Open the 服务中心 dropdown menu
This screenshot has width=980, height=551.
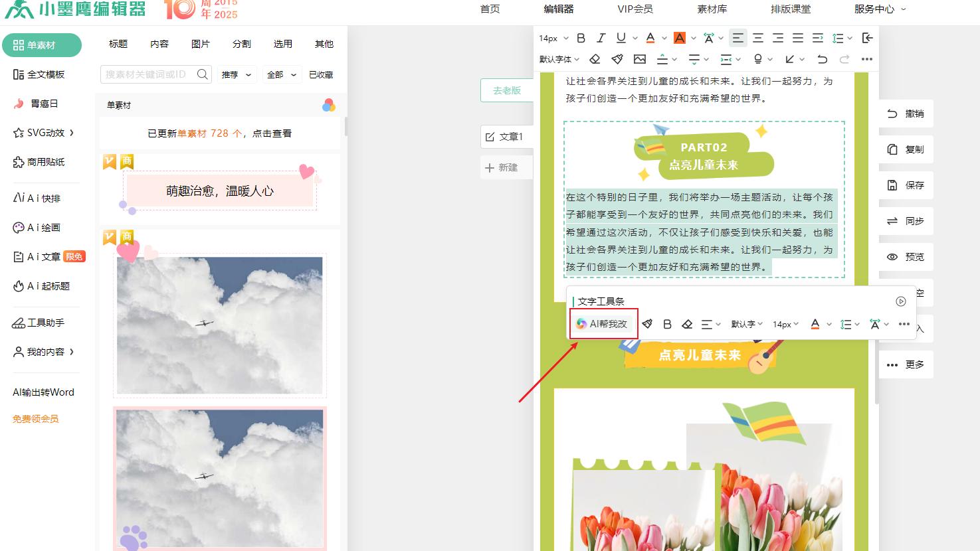pos(875,9)
